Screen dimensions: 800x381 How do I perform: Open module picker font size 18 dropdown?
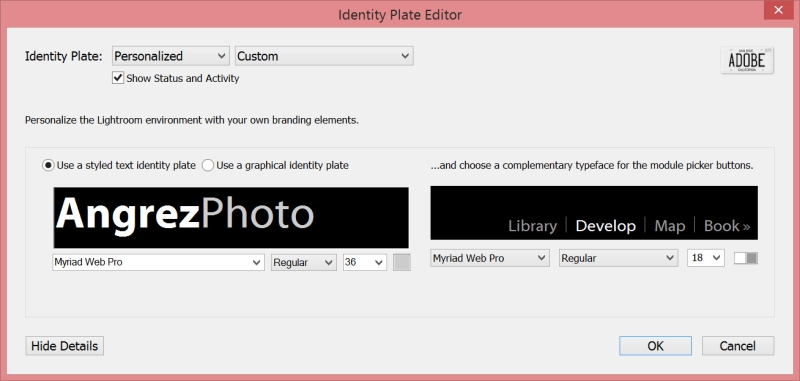click(706, 258)
